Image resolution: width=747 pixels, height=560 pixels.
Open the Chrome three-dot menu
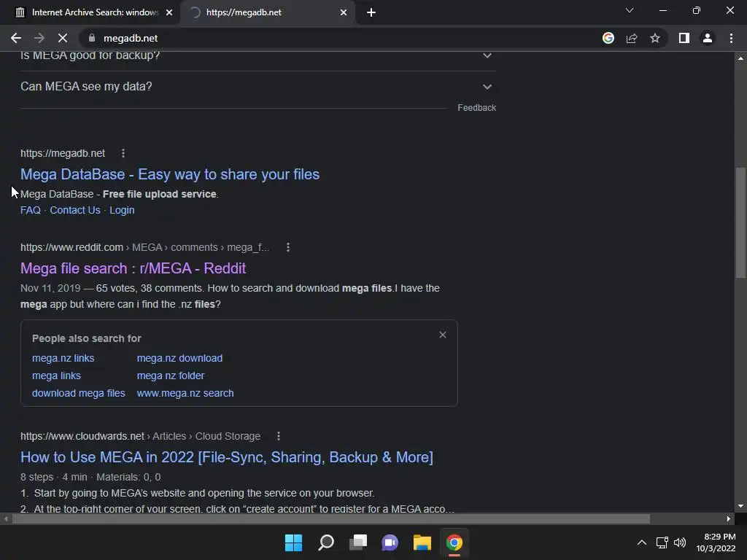click(731, 38)
